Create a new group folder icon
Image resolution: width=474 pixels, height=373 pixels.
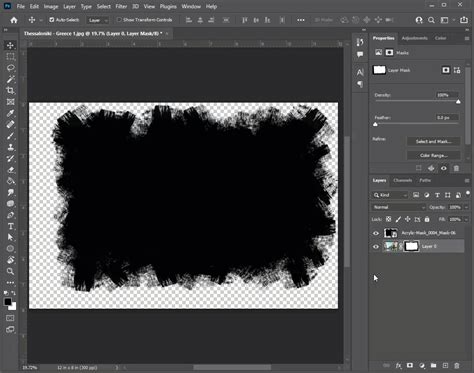coord(433,366)
